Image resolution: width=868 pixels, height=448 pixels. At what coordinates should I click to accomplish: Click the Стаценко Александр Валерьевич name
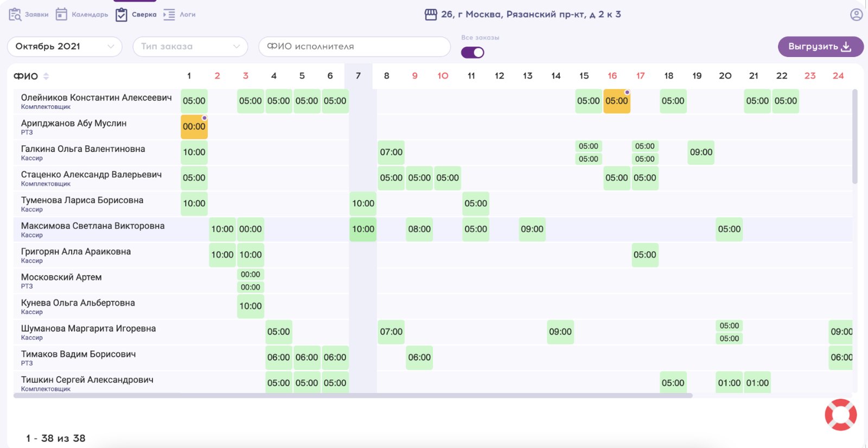[x=91, y=175]
